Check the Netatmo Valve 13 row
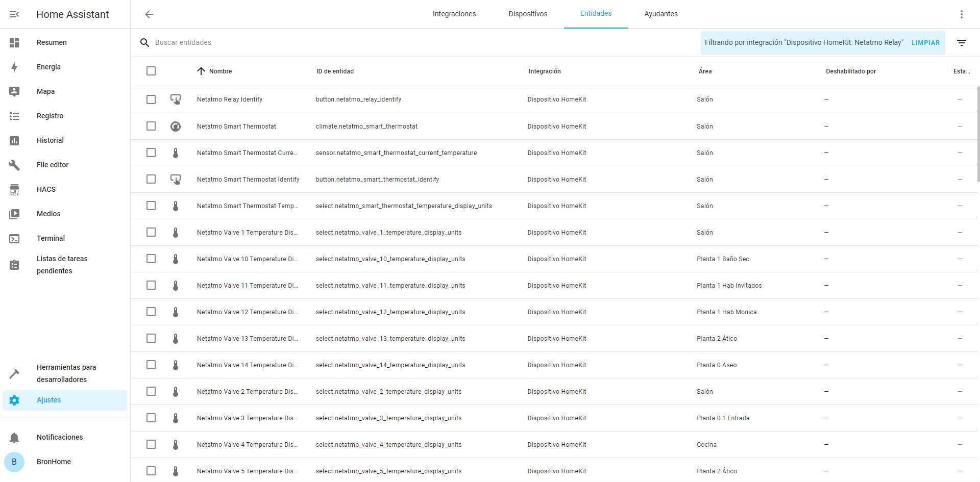 (151, 338)
